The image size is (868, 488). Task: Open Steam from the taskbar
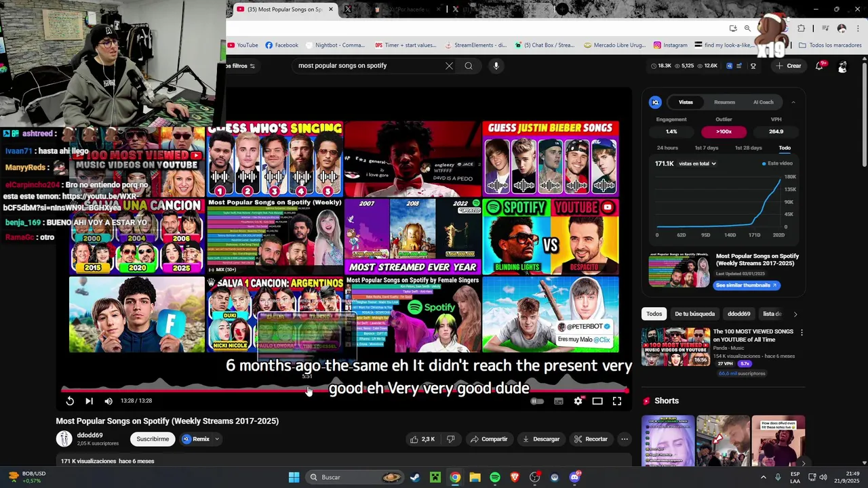pos(415,477)
